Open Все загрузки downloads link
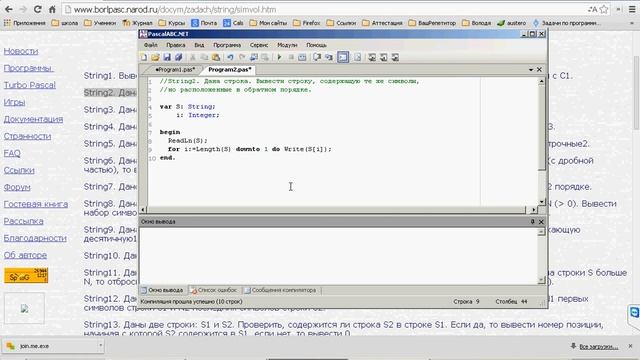This screenshot has height=360, width=640. 598,347
